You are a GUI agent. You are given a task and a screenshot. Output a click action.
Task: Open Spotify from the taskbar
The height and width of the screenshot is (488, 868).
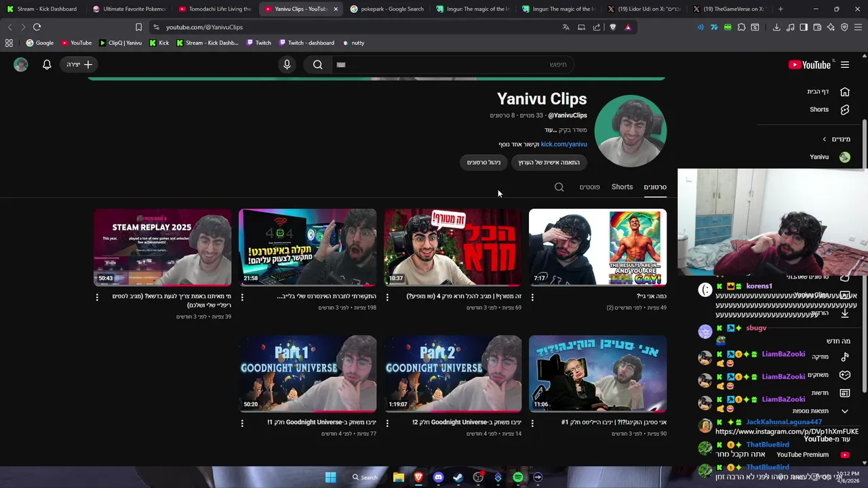(x=518, y=477)
